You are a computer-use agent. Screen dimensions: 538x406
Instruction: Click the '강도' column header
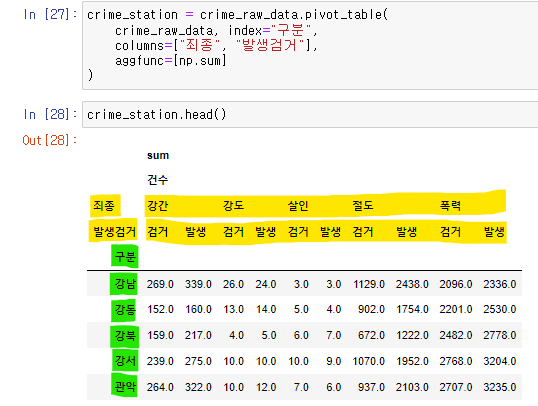pyautogui.click(x=233, y=206)
